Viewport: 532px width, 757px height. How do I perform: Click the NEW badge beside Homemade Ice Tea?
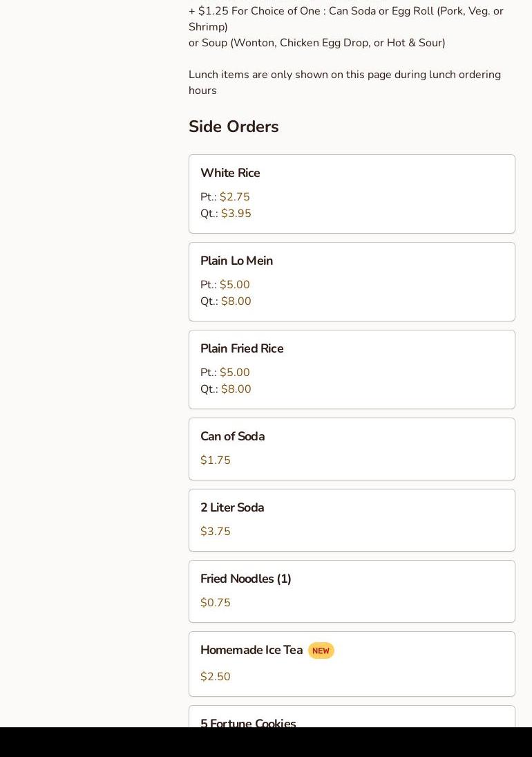pos(321,651)
